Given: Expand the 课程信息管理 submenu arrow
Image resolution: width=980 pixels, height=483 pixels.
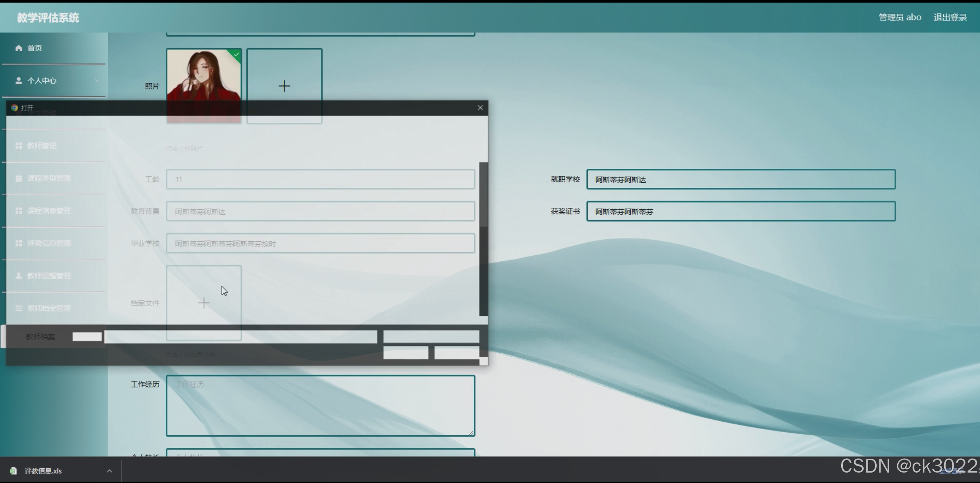Looking at the screenshot, I should pyautogui.click(x=97, y=211).
